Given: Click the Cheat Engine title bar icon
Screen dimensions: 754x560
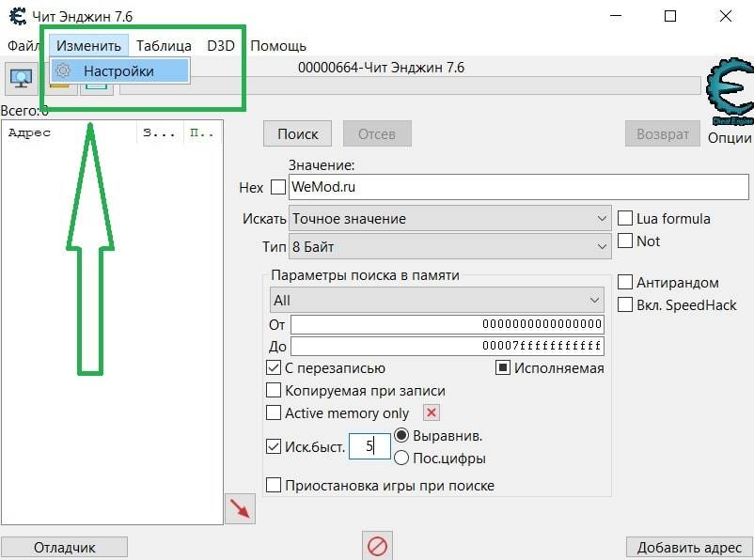Looking at the screenshot, I should tap(15, 16).
